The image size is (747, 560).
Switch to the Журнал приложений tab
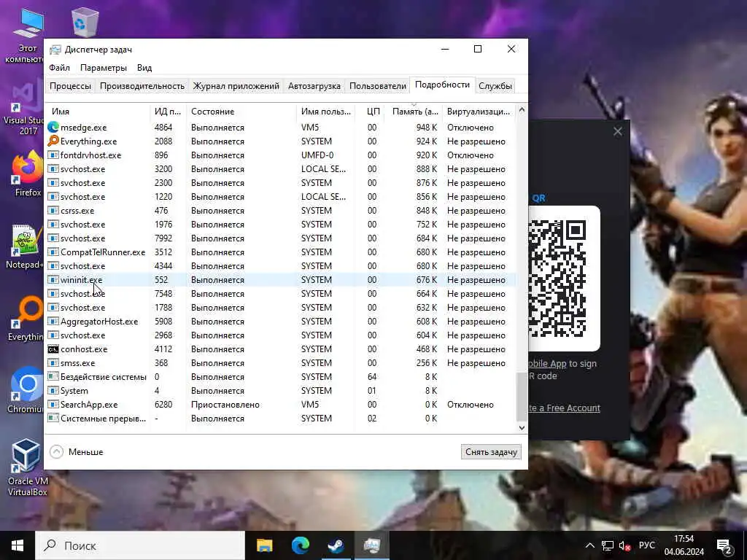[x=236, y=86]
